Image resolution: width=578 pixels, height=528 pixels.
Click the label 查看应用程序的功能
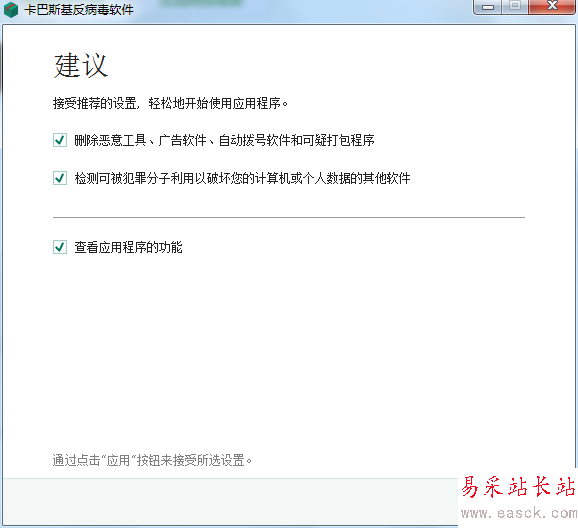(128, 247)
